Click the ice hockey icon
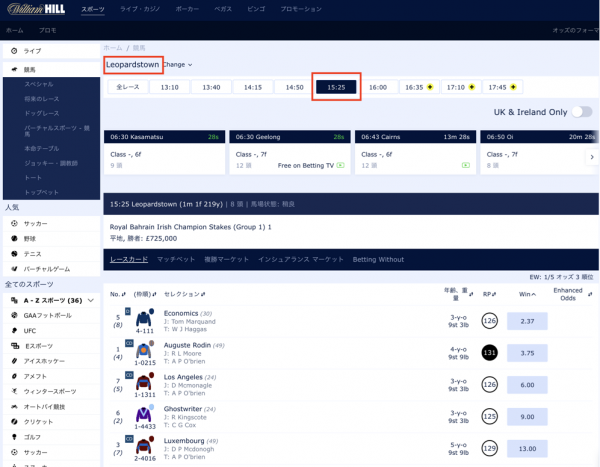 coord(14,361)
